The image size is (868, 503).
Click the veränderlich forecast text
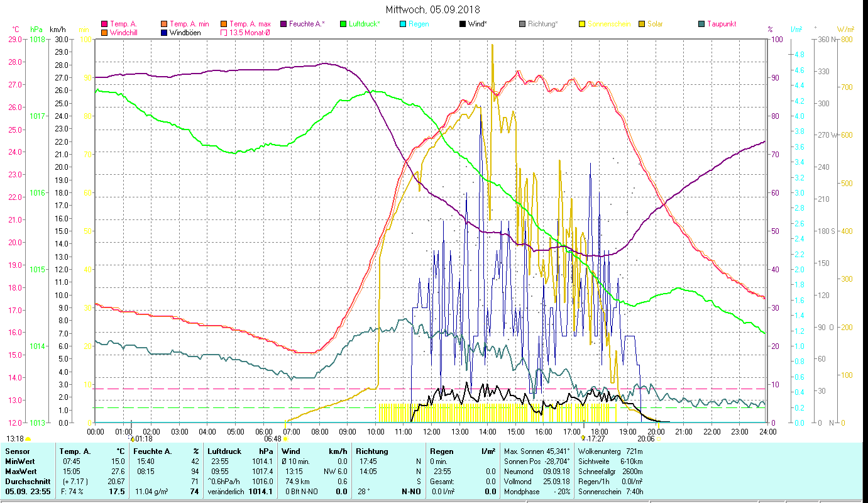click(x=226, y=492)
